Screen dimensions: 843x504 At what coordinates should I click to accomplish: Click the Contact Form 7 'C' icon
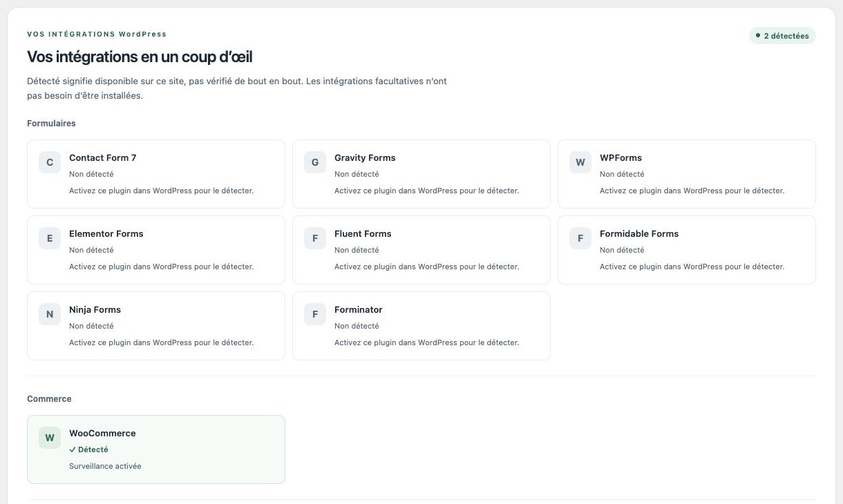50,163
